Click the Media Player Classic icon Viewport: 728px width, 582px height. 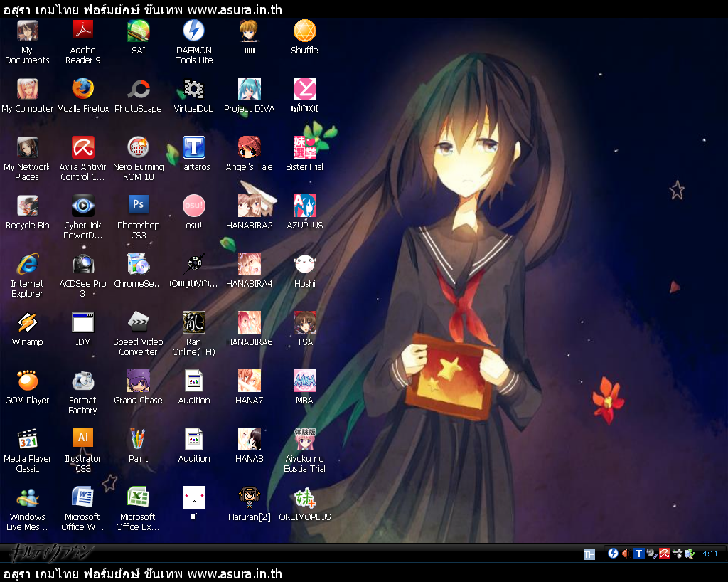(28, 450)
